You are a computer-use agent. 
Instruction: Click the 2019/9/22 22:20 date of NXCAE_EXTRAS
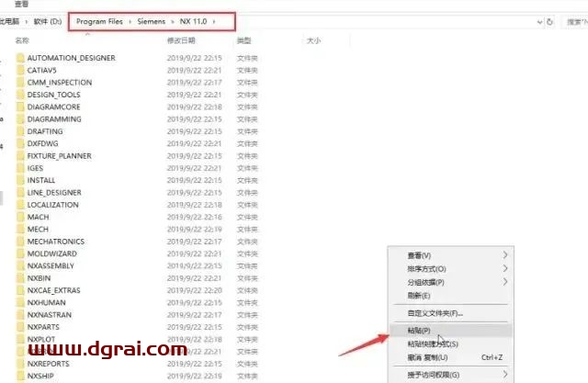[x=194, y=290]
